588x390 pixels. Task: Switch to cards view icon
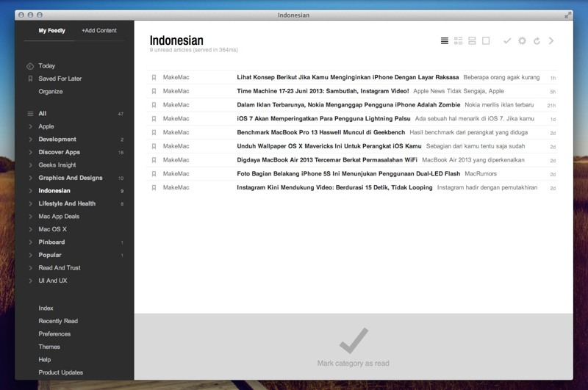point(472,41)
